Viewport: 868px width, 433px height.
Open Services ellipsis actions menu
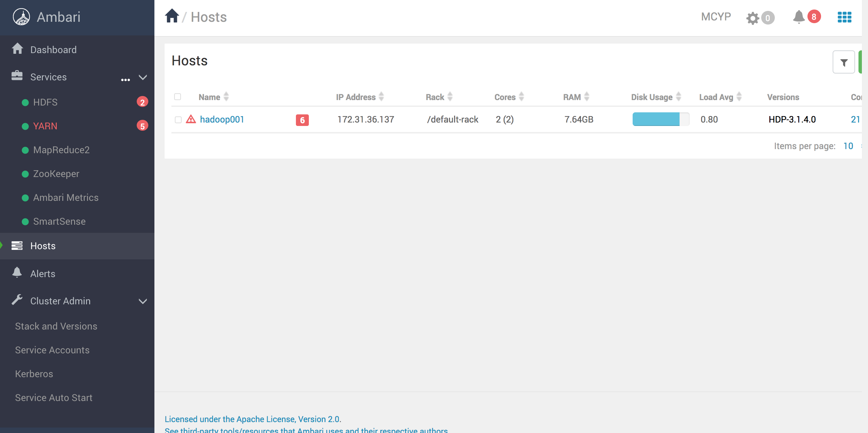[x=126, y=80]
